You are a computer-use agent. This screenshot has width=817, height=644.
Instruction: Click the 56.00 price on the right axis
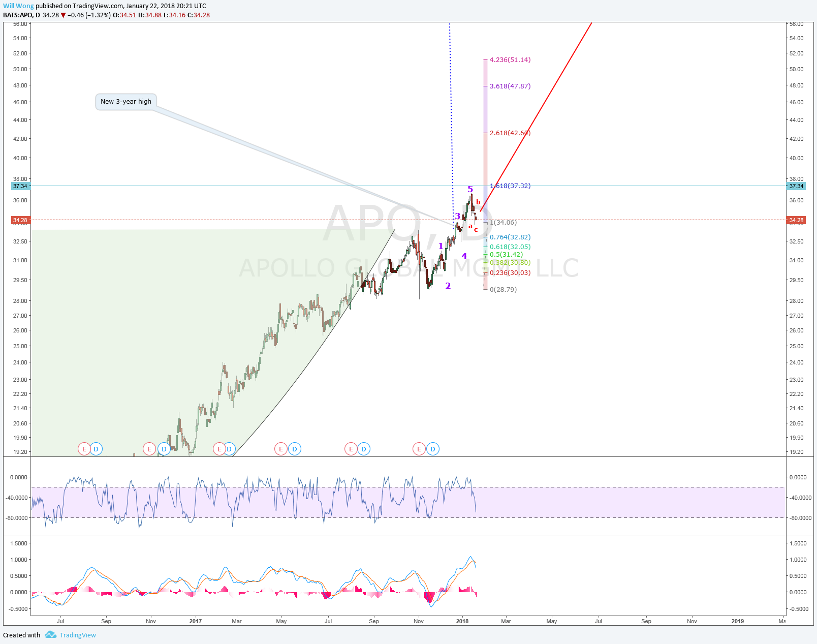(796, 24)
